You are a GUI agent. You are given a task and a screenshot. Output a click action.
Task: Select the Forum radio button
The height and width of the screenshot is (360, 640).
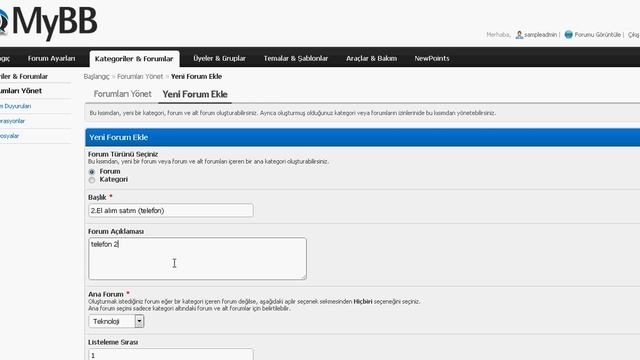(x=92, y=172)
